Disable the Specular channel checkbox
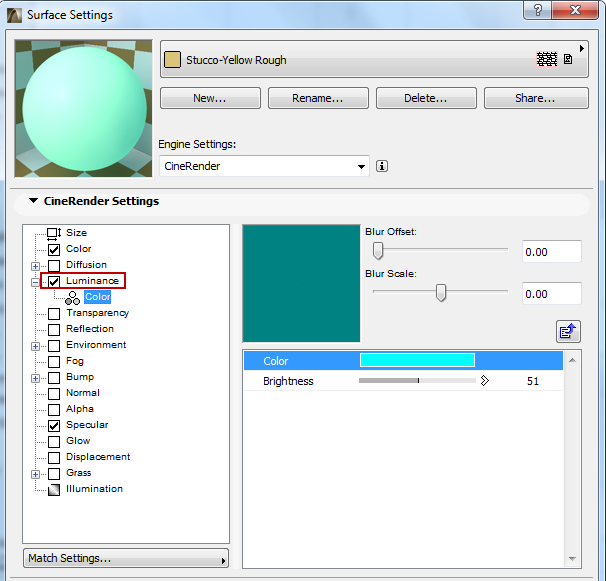 click(54, 426)
